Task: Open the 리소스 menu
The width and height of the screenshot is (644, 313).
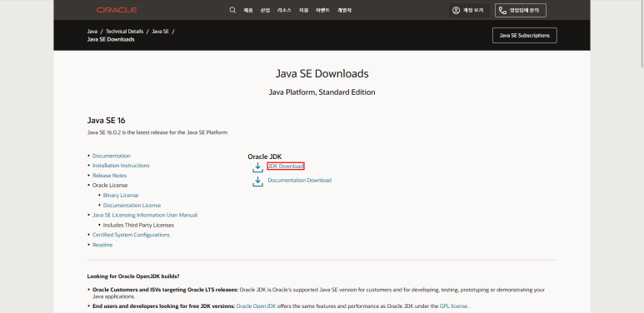Action: (x=284, y=10)
